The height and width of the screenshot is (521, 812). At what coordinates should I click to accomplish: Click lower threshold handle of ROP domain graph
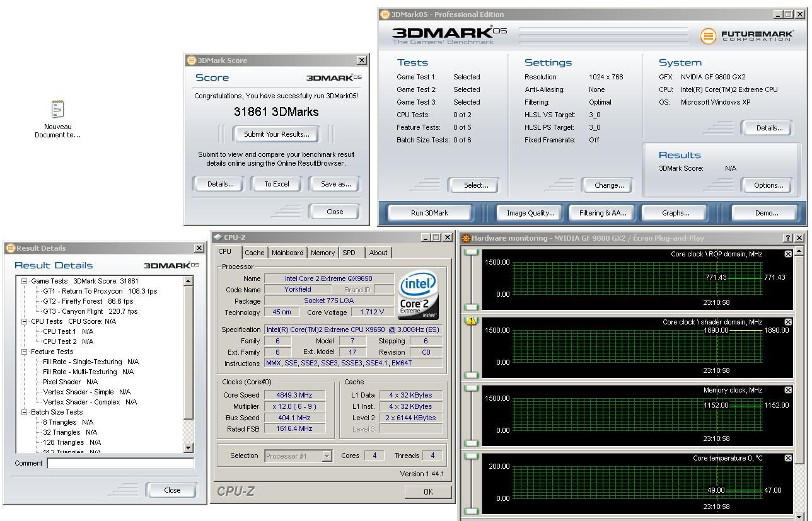[x=472, y=307]
